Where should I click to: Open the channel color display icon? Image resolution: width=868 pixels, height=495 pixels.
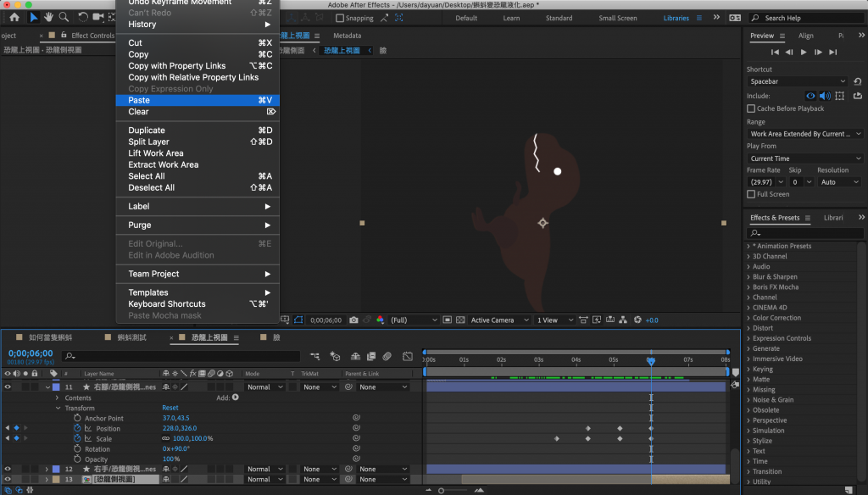pos(381,320)
